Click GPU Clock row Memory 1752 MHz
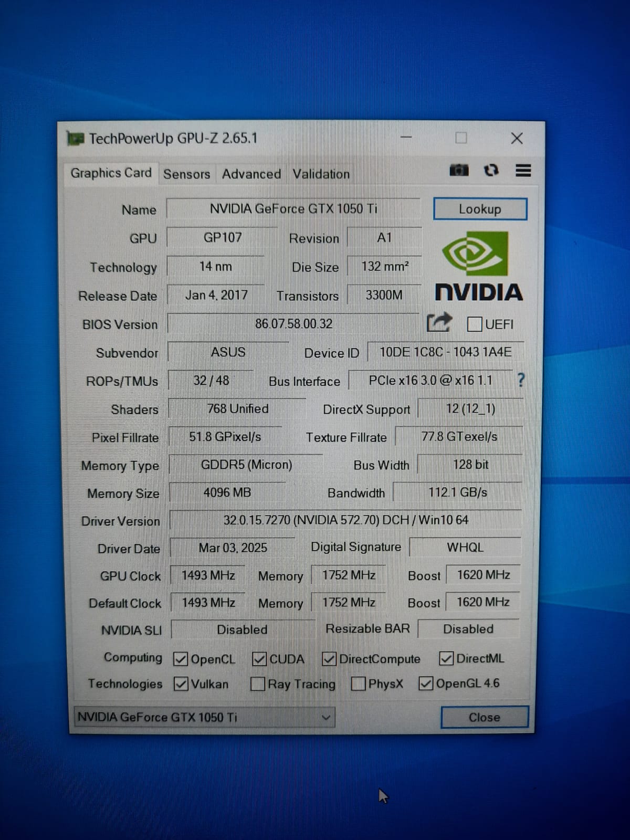630x840 pixels. pyautogui.click(x=349, y=575)
